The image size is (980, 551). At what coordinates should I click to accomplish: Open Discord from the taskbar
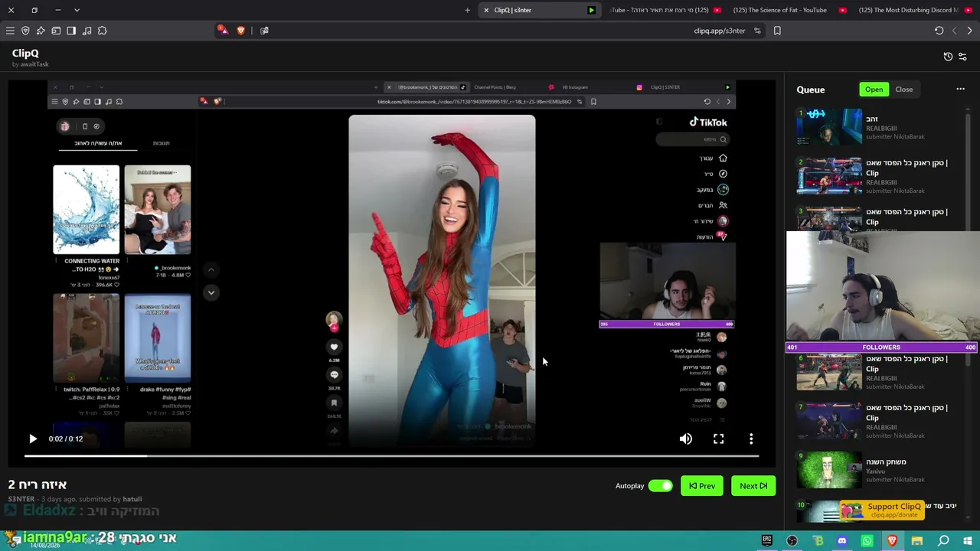coord(842,541)
